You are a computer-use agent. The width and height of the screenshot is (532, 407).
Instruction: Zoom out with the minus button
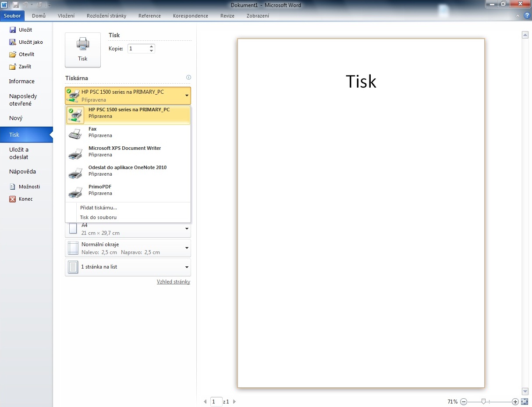[464, 401]
